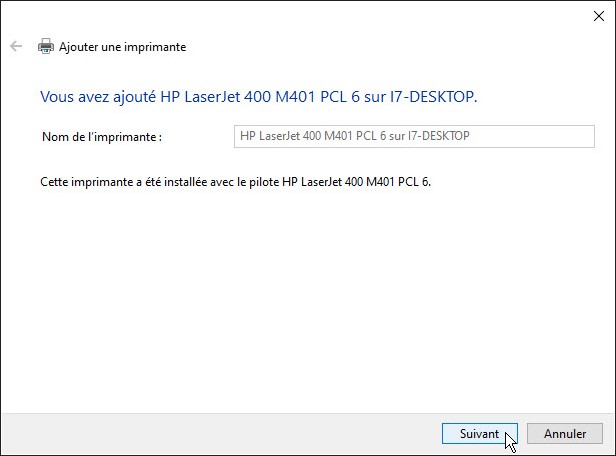
Task: Click the gray footer left of Suivant
Action: [x=220, y=433]
